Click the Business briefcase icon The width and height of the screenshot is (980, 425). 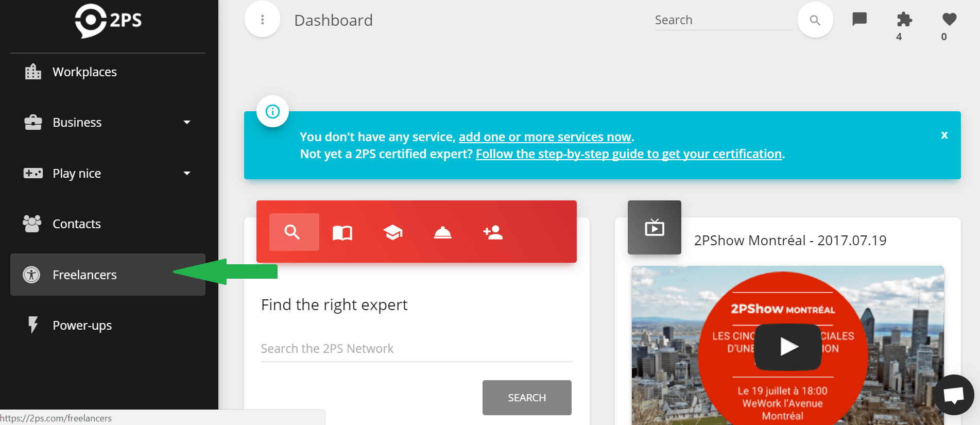coord(33,122)
